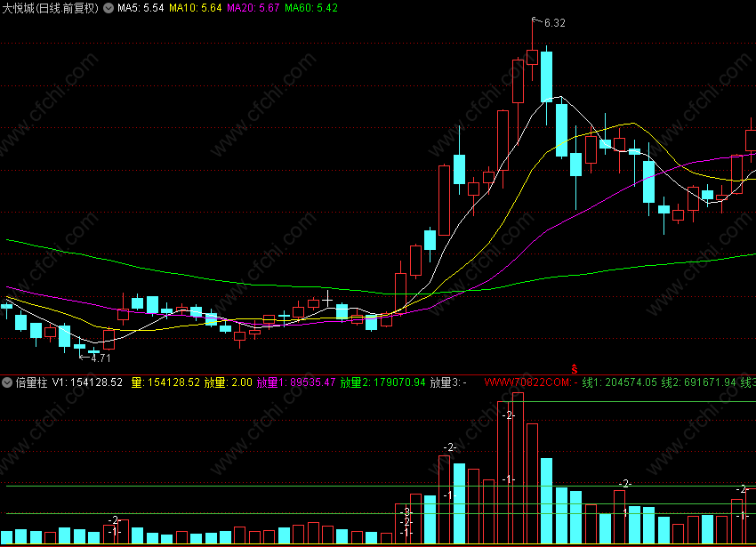The image size is (756, 547).
Task: Click the tallest red volume bar
Action: point(518,468)
